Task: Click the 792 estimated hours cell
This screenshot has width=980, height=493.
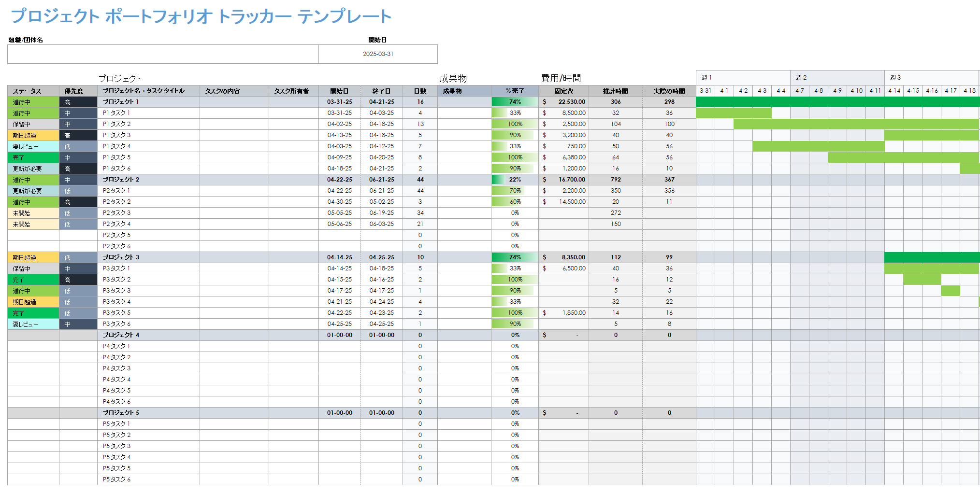Action: (616, 180)
